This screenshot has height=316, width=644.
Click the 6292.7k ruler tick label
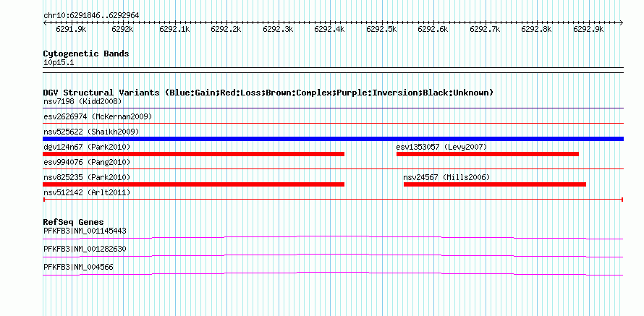(485, 29)
